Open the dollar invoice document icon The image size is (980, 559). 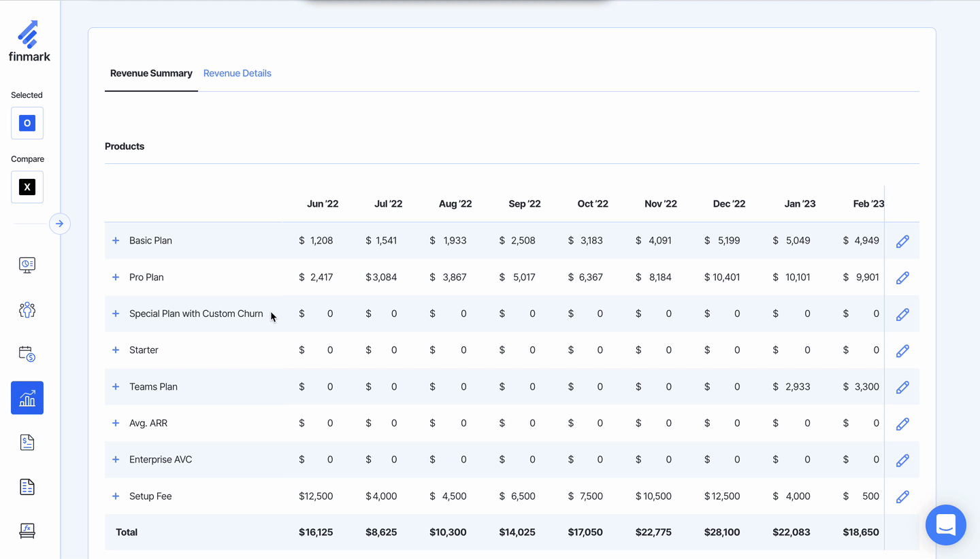click(27, 443)
